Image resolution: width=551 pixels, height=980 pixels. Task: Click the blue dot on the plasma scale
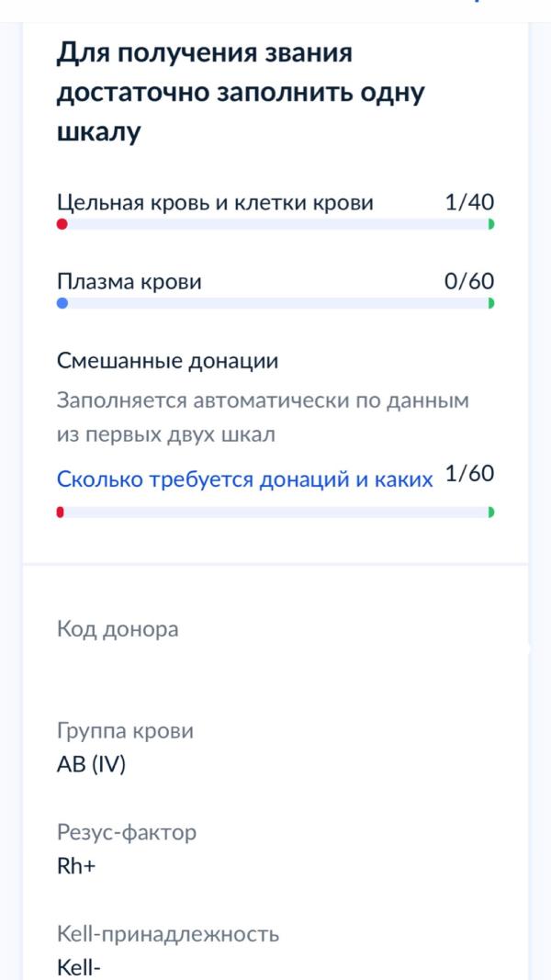[62, 303]
